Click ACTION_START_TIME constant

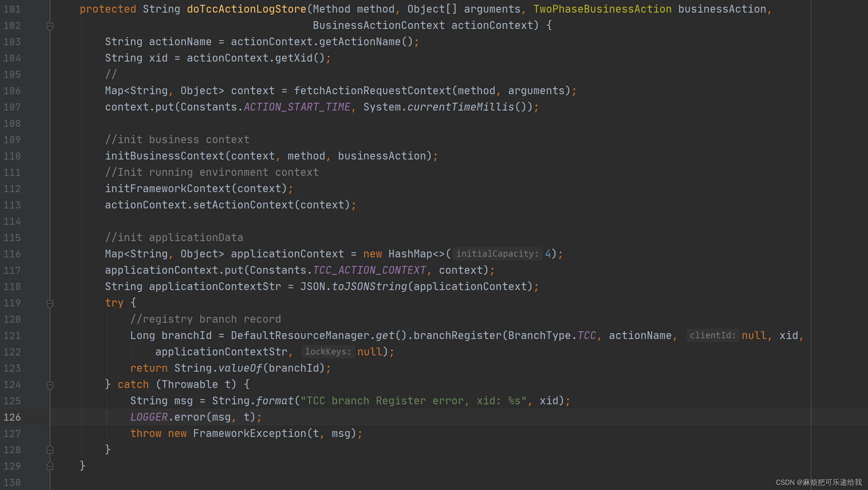tap(297, 107)
